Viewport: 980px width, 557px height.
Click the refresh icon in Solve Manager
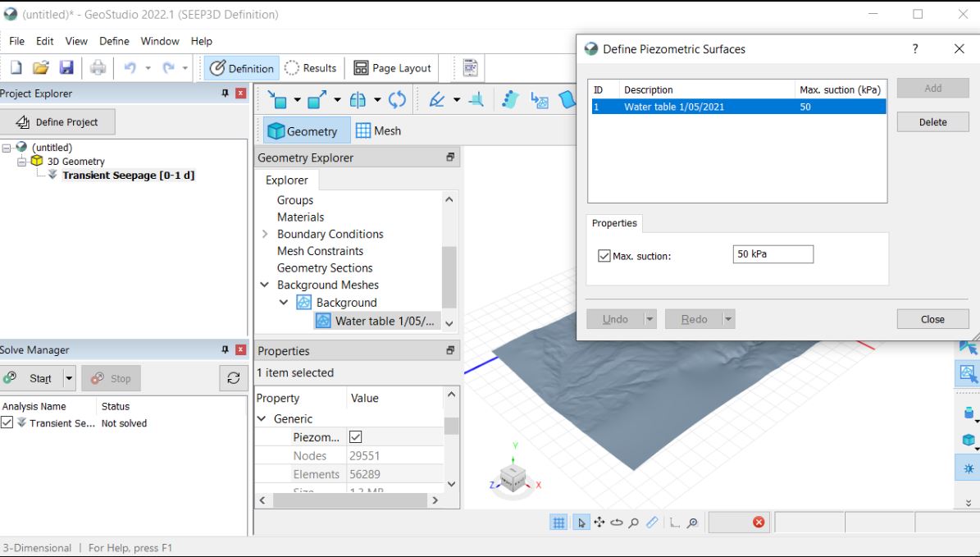(234, 378)
